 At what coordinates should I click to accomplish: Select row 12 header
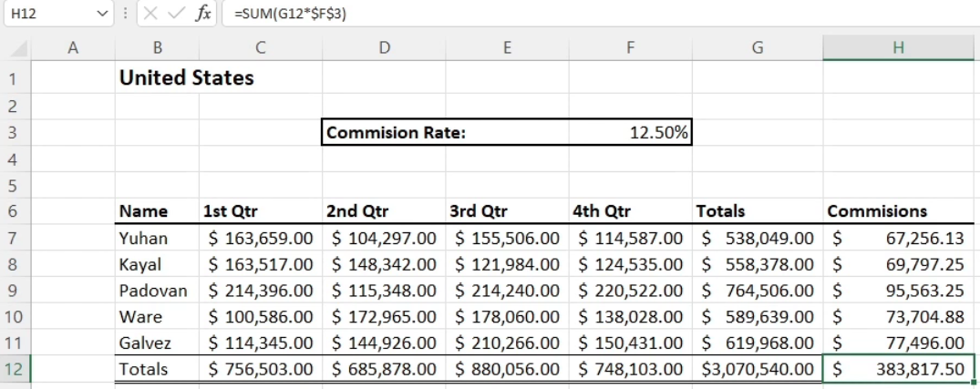[x=15, y=368]
